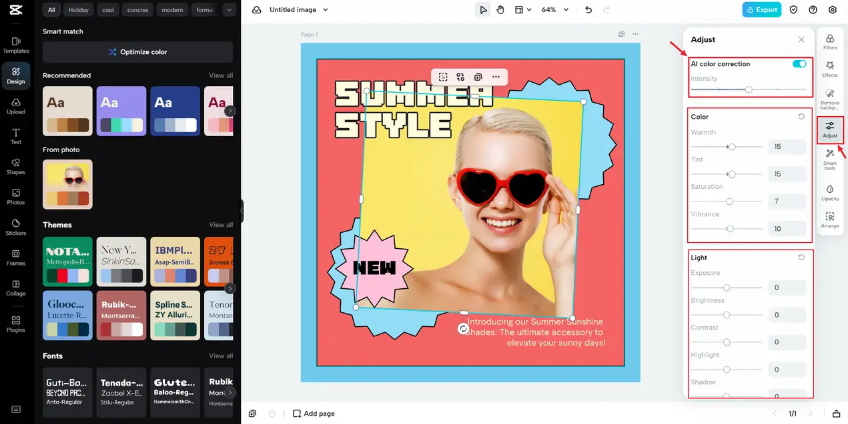Reset the Light adjustments
This screenshot has width=848, height=424.
(x=801, y=258)
